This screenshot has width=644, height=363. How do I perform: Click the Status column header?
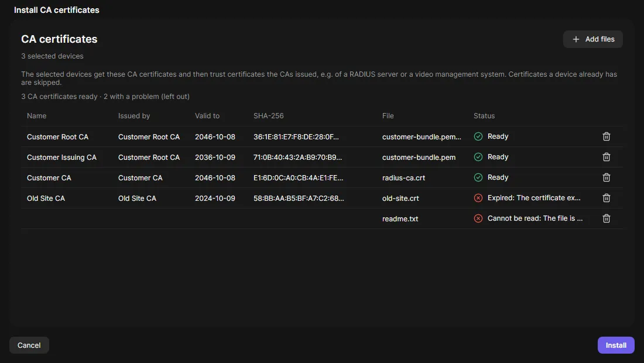484,116
